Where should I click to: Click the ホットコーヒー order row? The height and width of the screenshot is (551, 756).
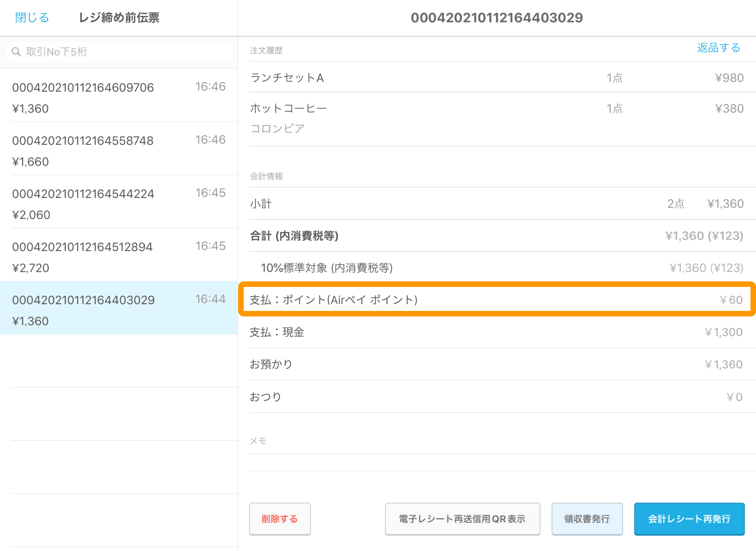(502, 119)
